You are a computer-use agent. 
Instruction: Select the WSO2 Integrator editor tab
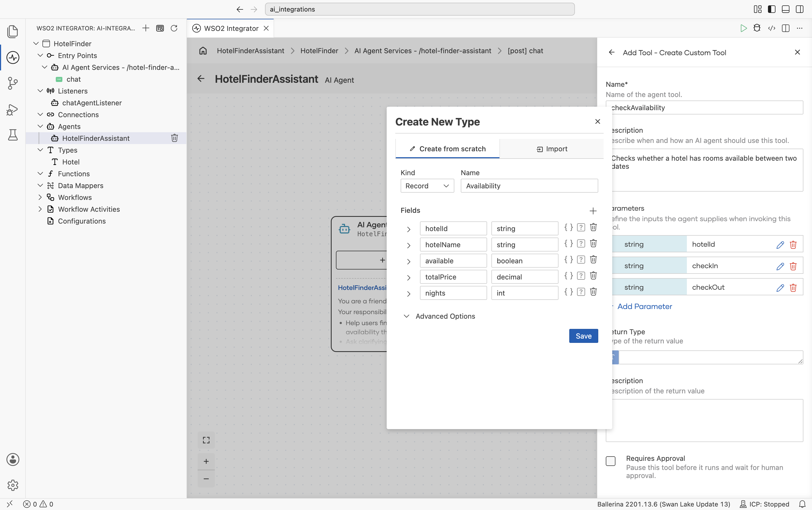pos(231,28)
